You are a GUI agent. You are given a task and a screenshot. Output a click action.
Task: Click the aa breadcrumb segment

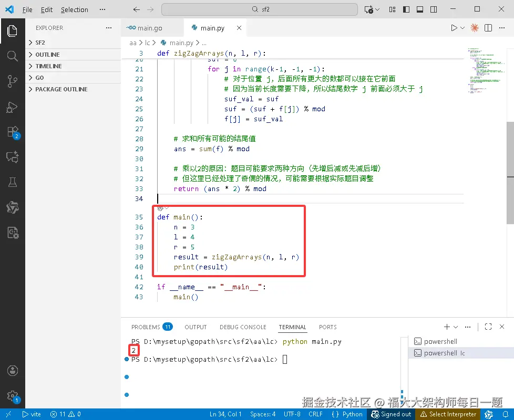[133, 43]
